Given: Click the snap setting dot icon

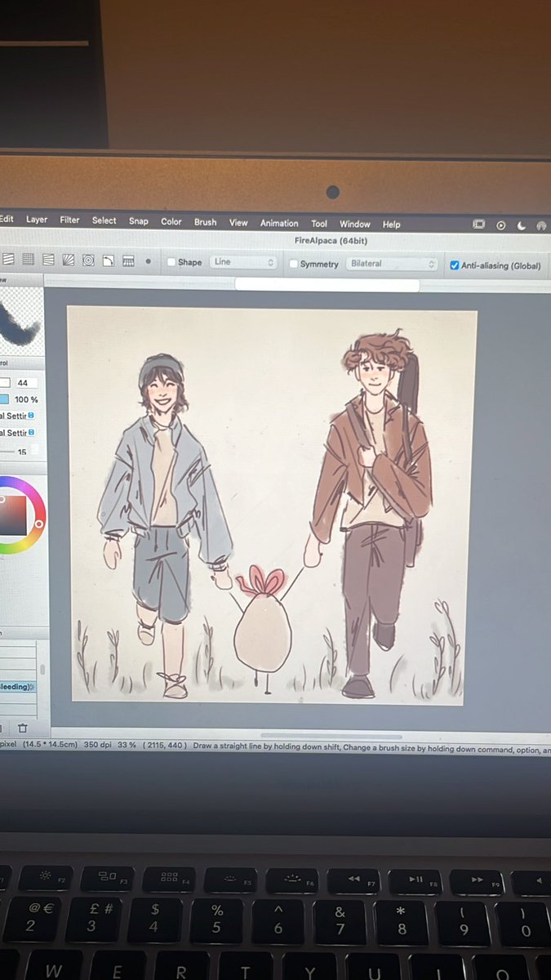Looking at the screenshot, I should point(148,262).
